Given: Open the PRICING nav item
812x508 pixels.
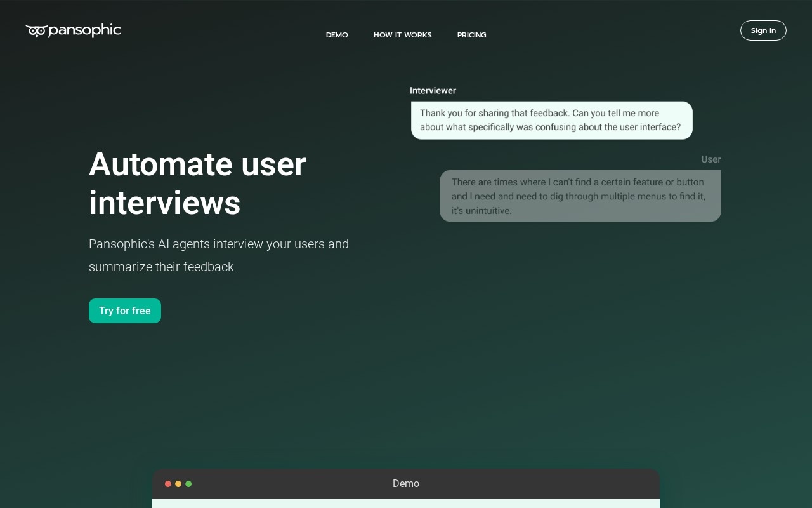Looking at the screenshot, I should pos(471,35).
